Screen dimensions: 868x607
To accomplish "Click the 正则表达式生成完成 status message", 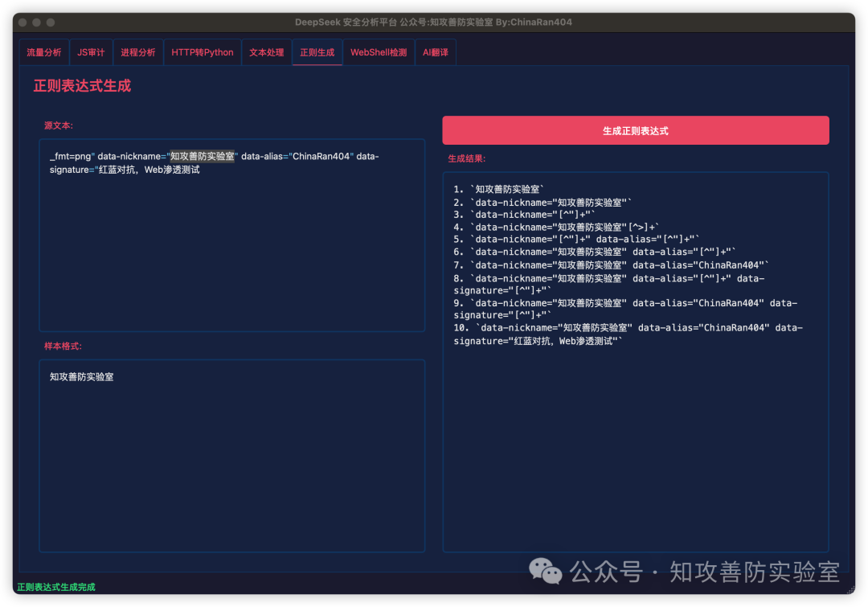I will tap(56, 588).
